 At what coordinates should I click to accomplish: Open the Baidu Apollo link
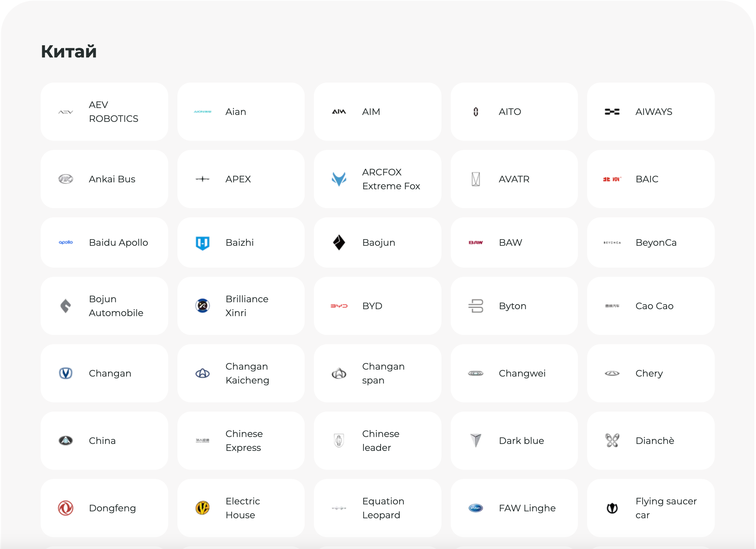(104, 242)
